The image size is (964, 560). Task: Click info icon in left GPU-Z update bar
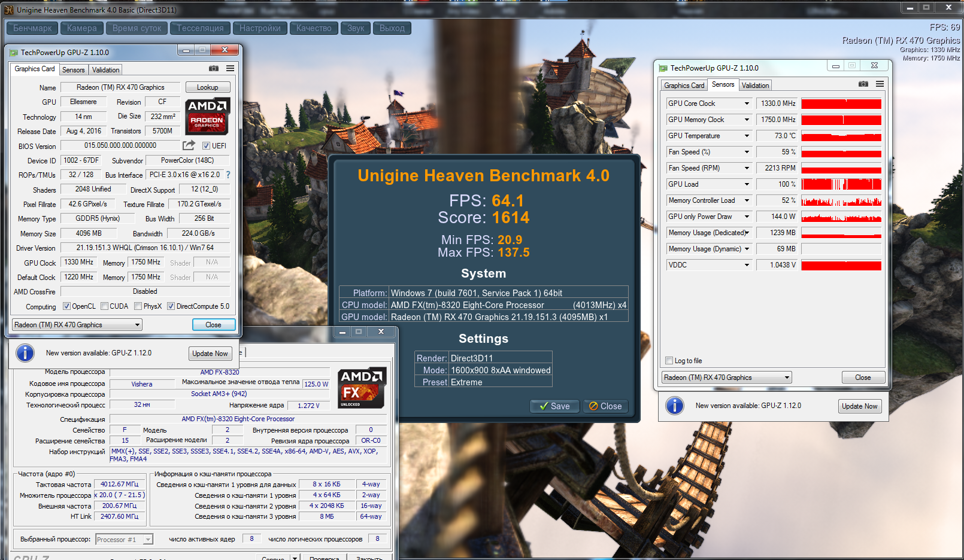click(25, 353)
